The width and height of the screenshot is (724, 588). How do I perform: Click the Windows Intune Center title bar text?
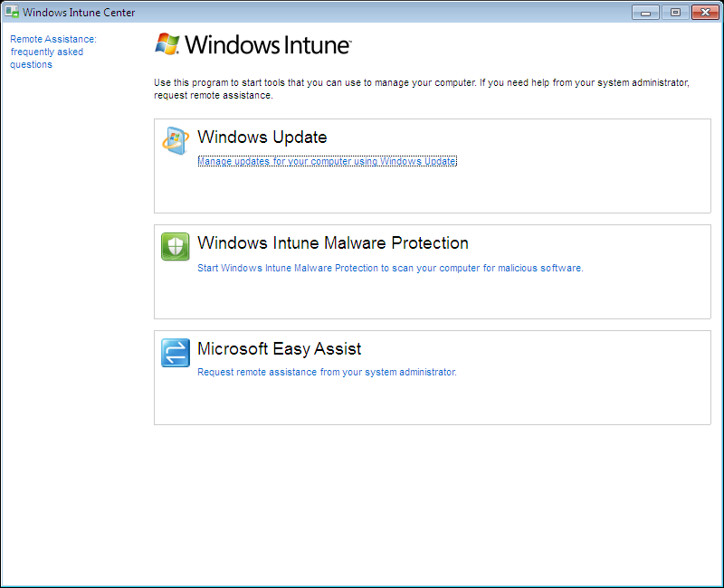click(79, 13)
